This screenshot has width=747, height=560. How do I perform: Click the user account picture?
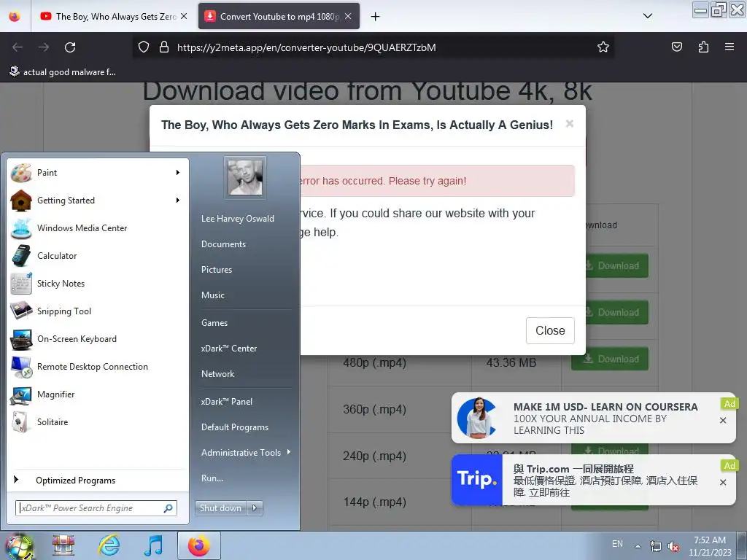pyautogui.click(x=245, y=177)
